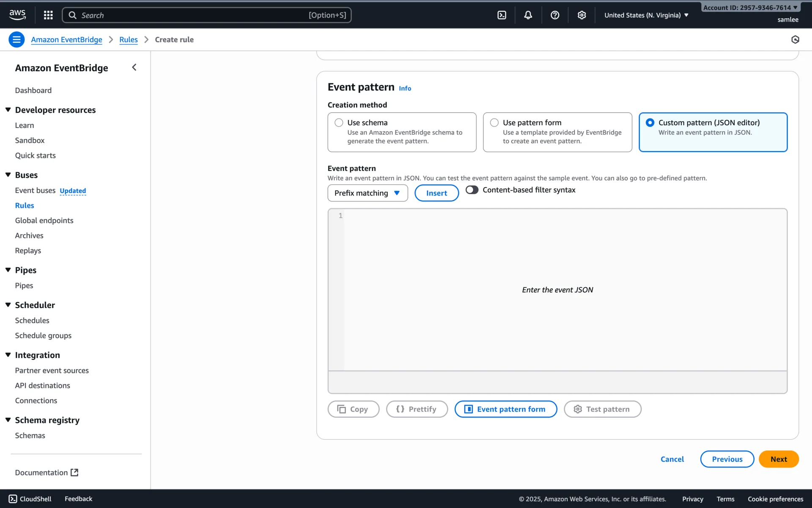Open the settings gear in top bar
This screenshot has height=508, width=812.
point(582,15)
